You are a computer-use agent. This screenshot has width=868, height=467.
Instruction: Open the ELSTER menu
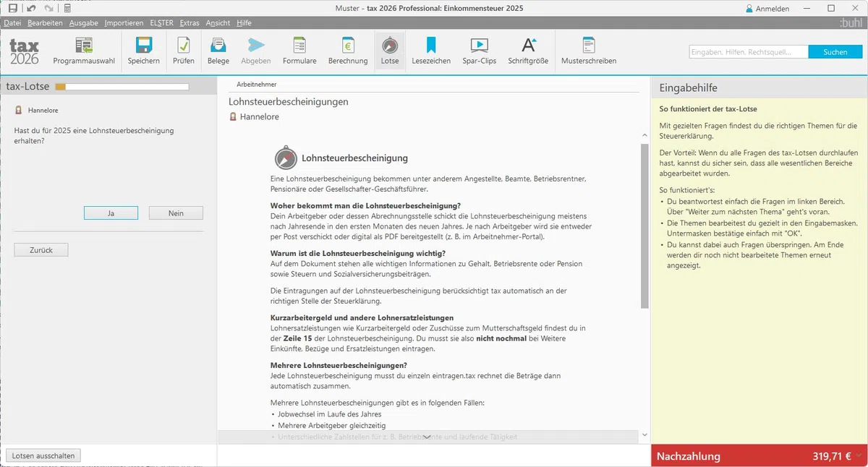161,23
